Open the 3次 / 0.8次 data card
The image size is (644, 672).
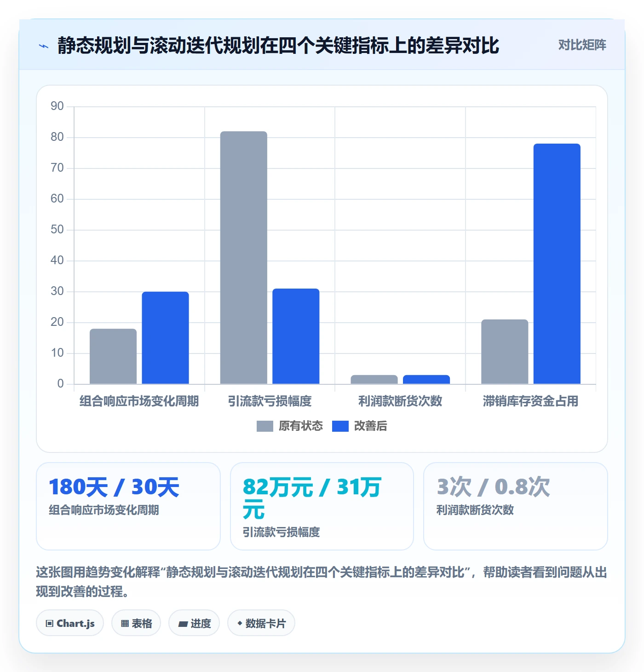tap(516, 506)
